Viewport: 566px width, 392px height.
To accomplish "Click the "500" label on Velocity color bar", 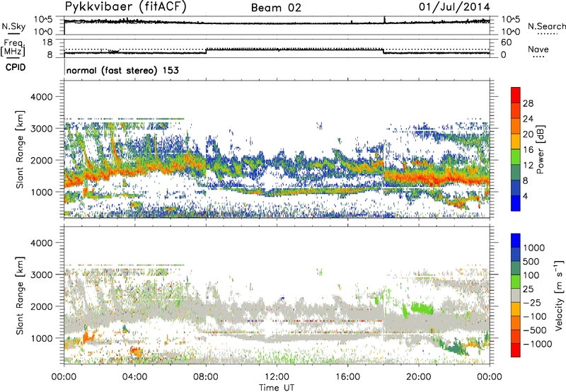I will coord(531,261).
